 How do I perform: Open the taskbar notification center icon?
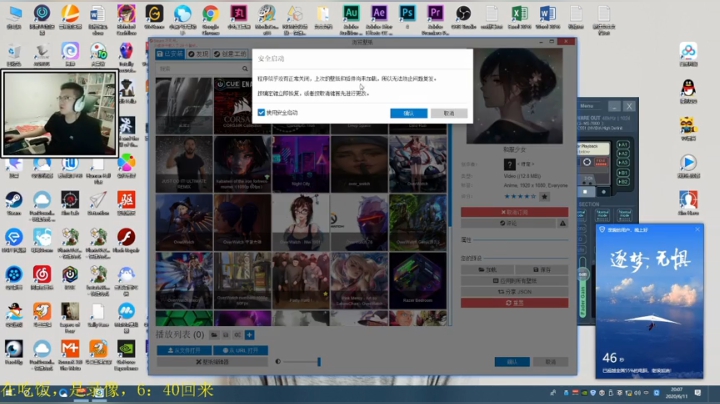coord(698,393)
